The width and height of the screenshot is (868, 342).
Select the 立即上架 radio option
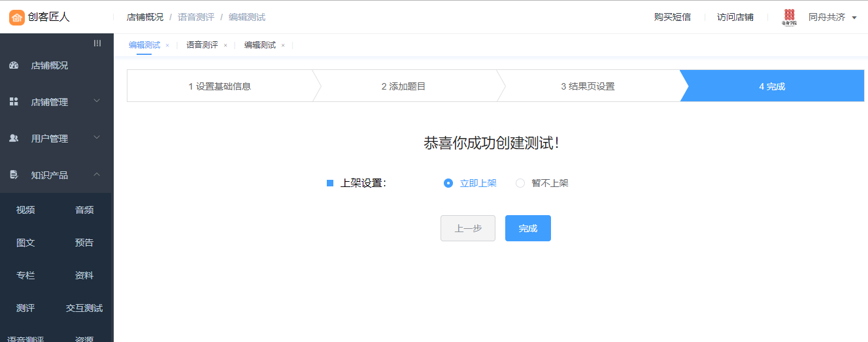point(448,183)
